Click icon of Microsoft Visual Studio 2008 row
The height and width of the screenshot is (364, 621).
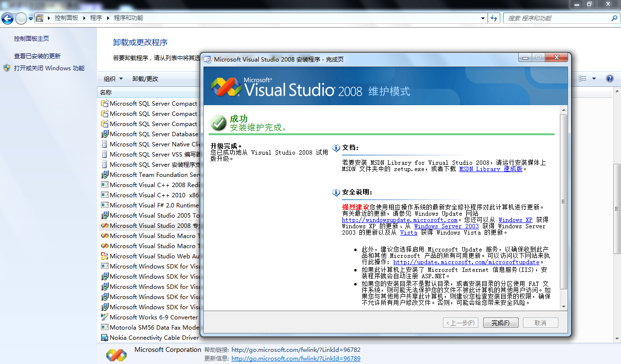pyautogui.click(x=104, y=225)
